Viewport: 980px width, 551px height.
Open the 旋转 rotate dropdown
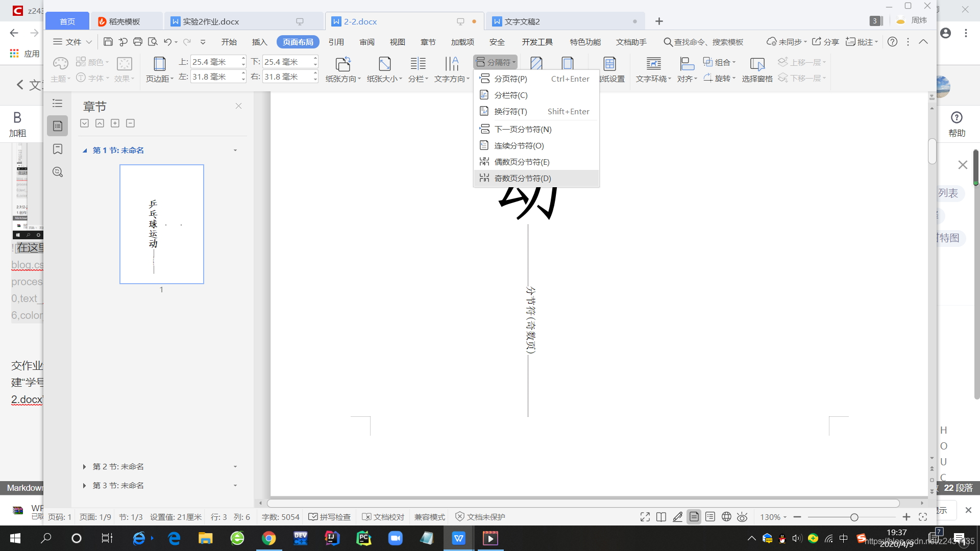[720, 78]
